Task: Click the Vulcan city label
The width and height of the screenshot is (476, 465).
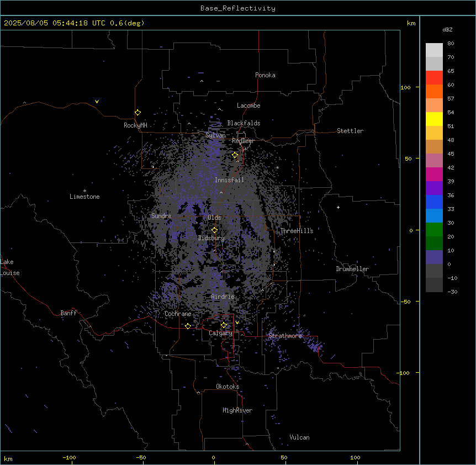Action: pyautogui.click(x=300, y=437)
